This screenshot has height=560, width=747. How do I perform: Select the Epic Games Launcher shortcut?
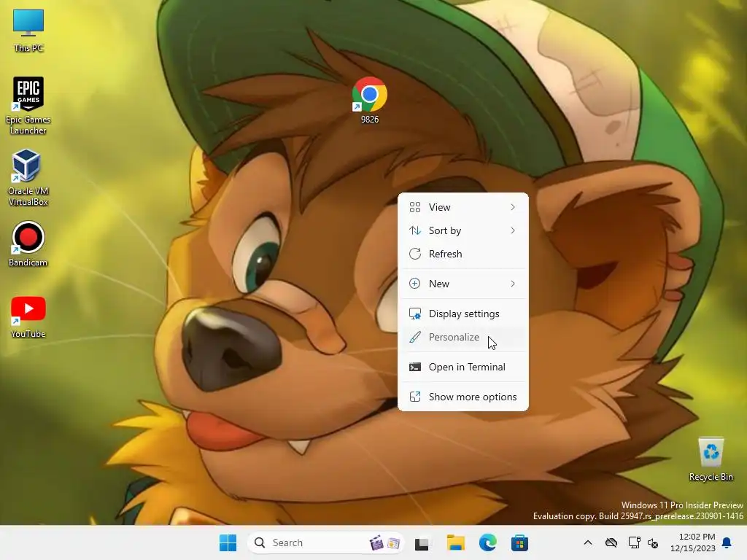pos(28,106)
